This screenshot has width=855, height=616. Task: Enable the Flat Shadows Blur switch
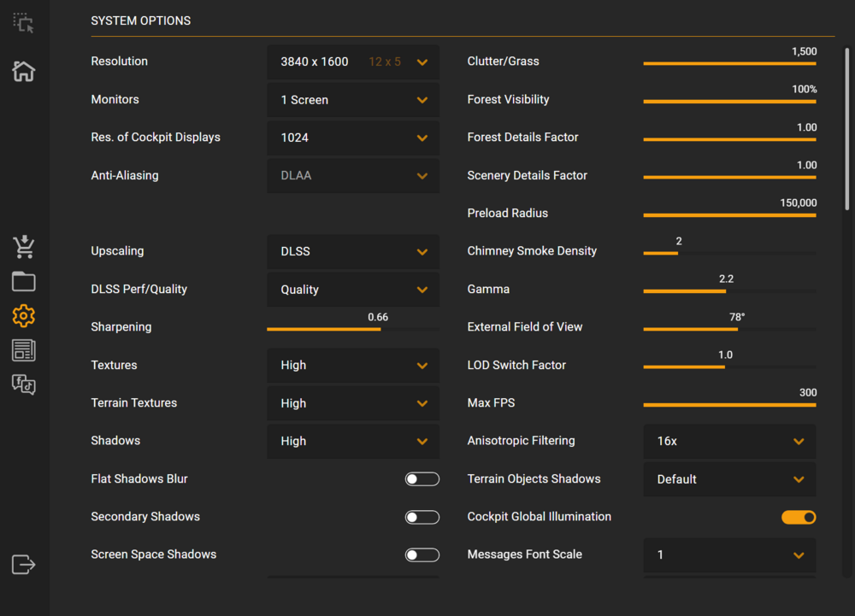pyautogui.click(x=422, y=479)
